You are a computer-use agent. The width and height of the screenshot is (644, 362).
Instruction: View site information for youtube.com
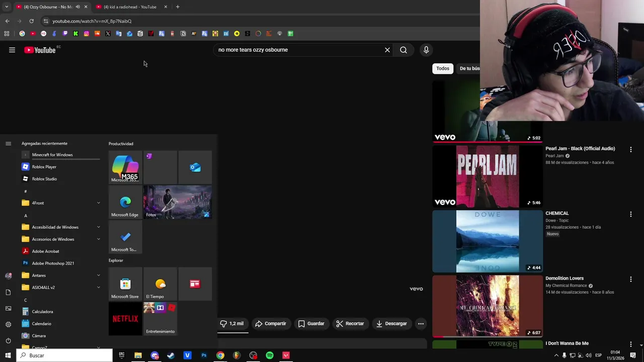click(x=46, y=21)
